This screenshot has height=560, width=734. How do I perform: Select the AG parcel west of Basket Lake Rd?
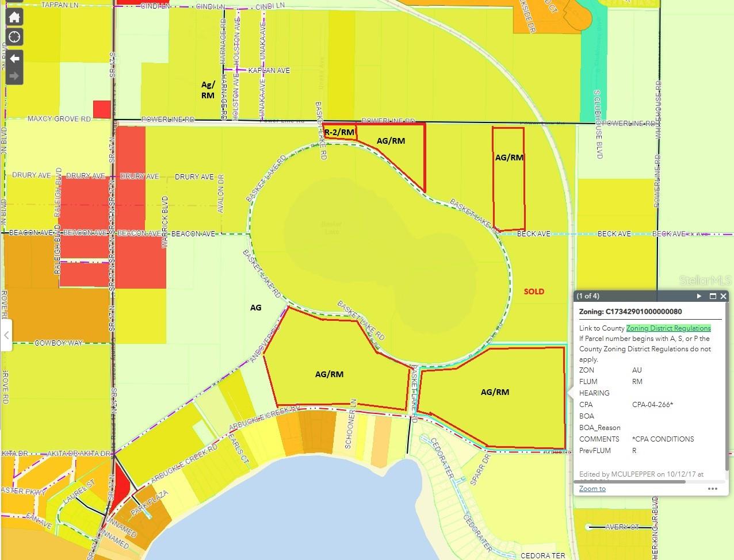tap(255, 308)
